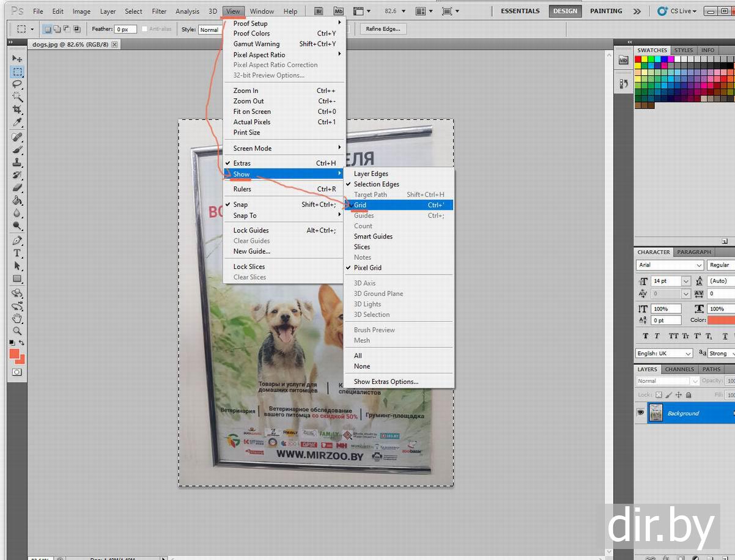Toggle the checked Pixel Grid option
The height and width of the screenshot is (560, 735).
[367, 268]
